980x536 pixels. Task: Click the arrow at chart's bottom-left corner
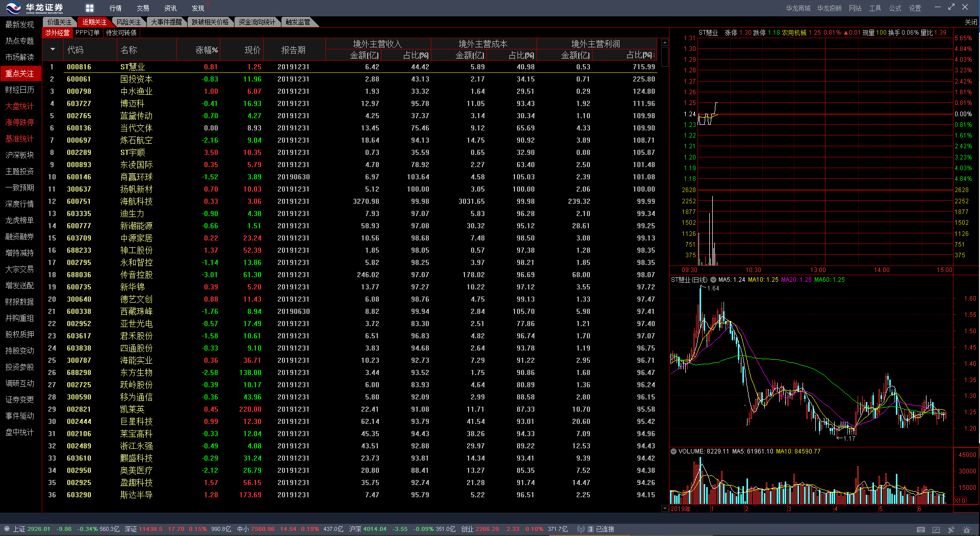(x=665, y=508)
